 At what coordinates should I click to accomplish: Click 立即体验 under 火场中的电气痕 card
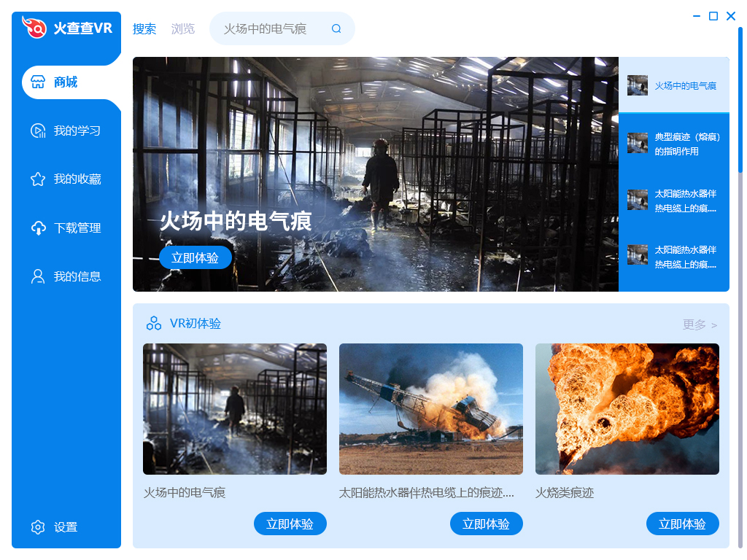(x=290, y=524)
